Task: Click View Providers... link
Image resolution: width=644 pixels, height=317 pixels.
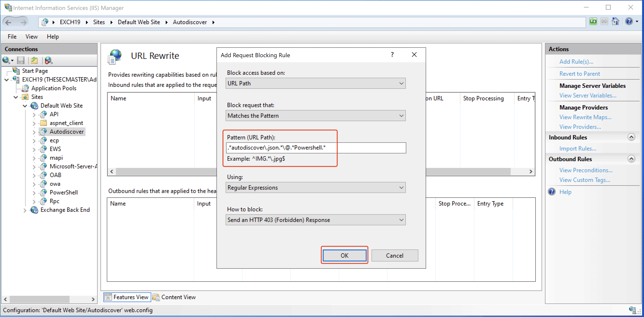Action: pyautogui.click(x=580, y=127)
